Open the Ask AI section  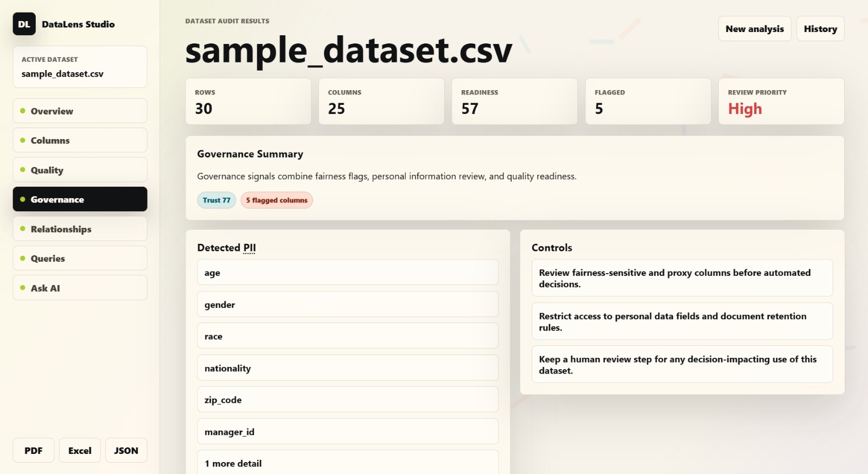80,288
